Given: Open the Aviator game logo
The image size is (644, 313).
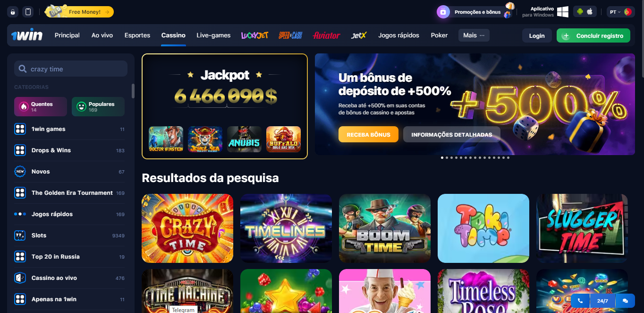Looking at the screenshot, I should coord(326,35).
